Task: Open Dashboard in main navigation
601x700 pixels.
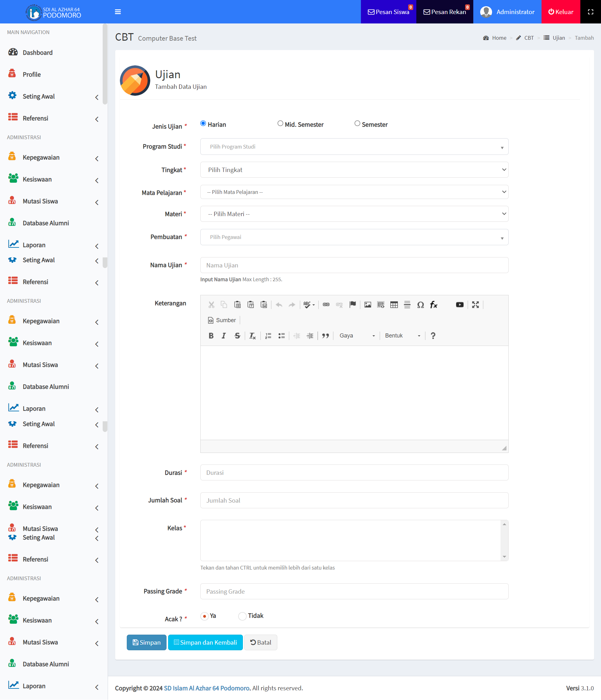Action: click(38, 53)
